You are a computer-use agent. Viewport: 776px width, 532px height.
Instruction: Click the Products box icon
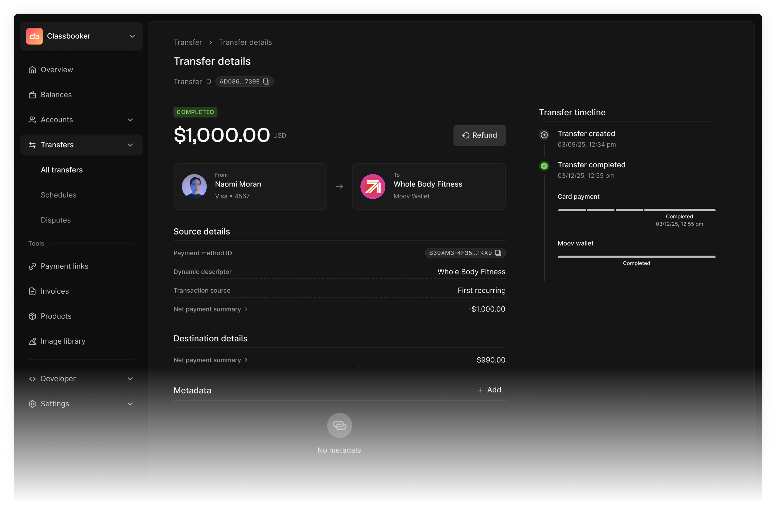point(32,316)
